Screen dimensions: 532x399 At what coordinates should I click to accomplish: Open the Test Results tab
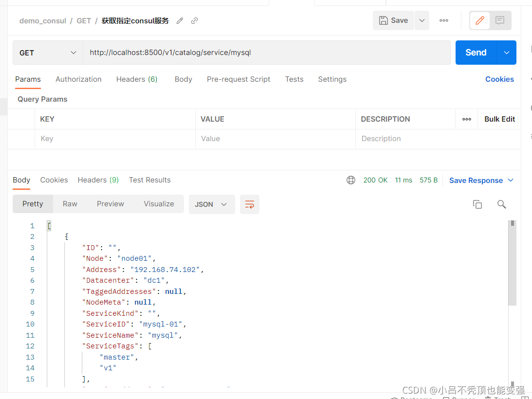(149, 180)
